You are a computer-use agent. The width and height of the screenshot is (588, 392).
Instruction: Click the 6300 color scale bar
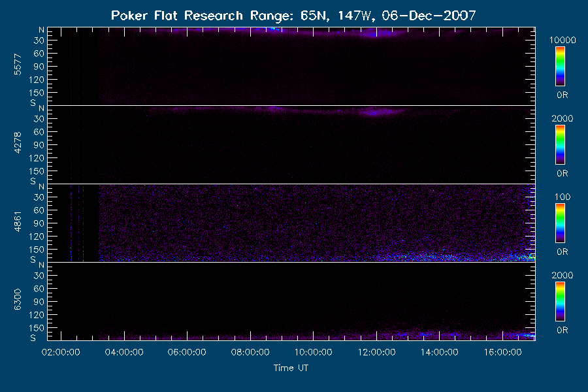coord(561,302)
